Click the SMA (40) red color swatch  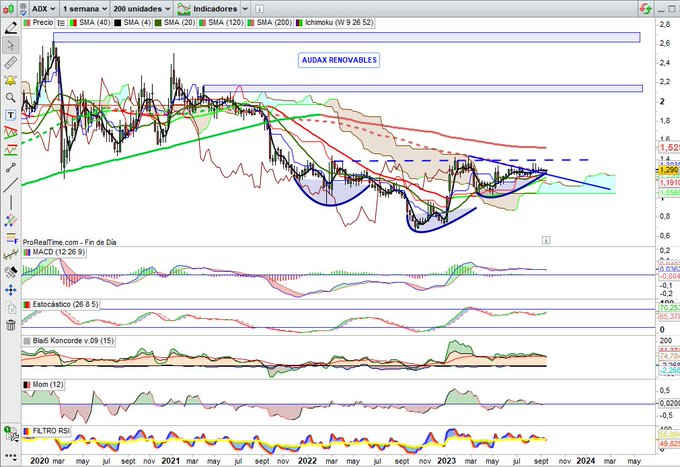[x=73, y=23]
